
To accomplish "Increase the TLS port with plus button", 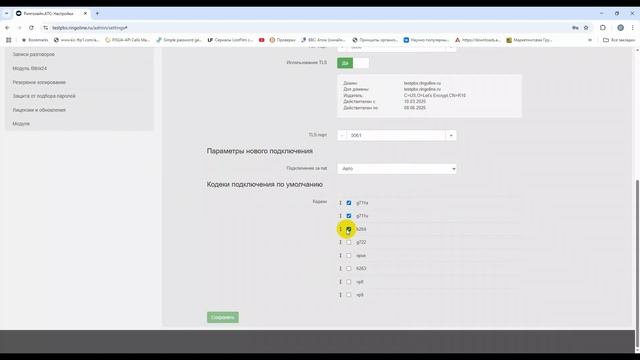I will (x=451, y=136).
